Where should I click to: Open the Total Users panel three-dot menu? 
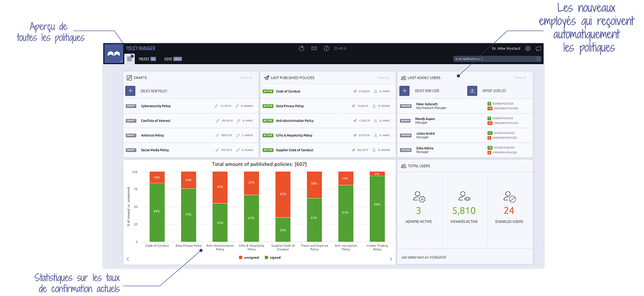pyautogui.click(x=526, y=166)
